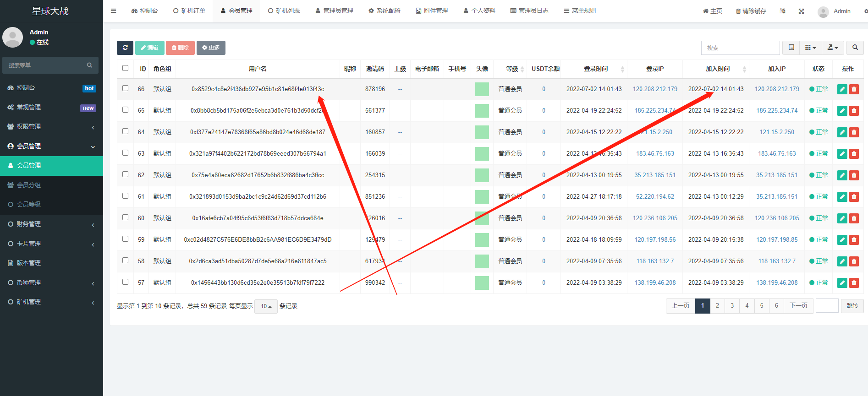Expand 财务管理 in the sidebar
This screenshot has width=868, height=396.
click(51, 224)
